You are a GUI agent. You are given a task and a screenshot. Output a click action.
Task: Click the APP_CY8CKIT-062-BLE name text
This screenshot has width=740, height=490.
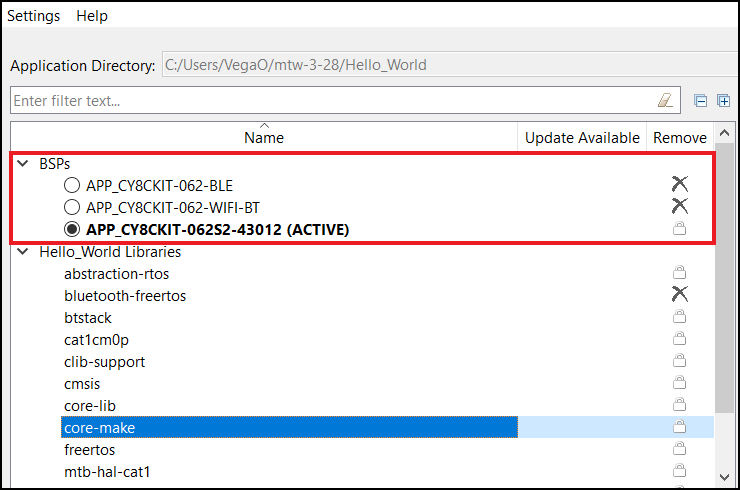point(160,186)
